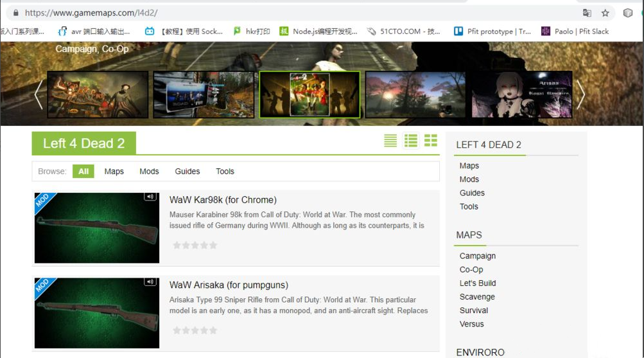
Task: Click the star rating of WaW Arisaka
Action: tap(195, 330)
